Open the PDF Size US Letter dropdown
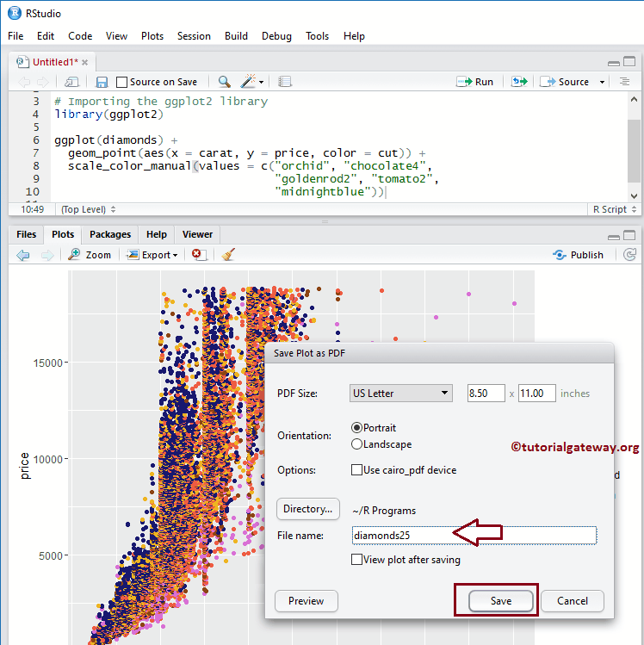The width and height of the screenshot is (644, 645). click(x=400, y=393)
